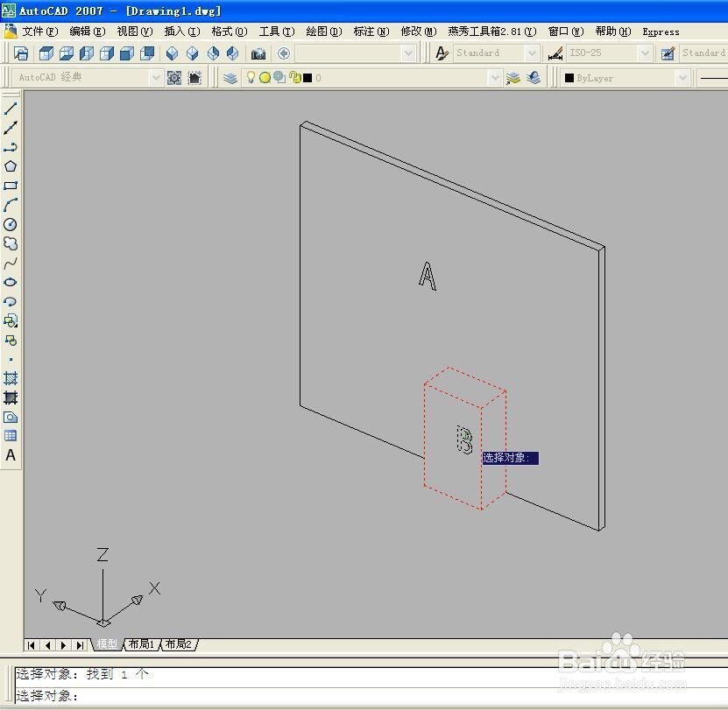Expand the ByLayer color dropdown
728x710 pixels.
[x=682, y=78]
